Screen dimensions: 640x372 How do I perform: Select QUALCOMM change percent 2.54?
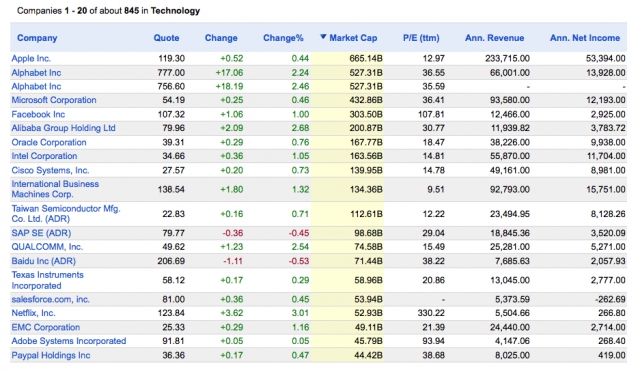click(x=300, y=247)
